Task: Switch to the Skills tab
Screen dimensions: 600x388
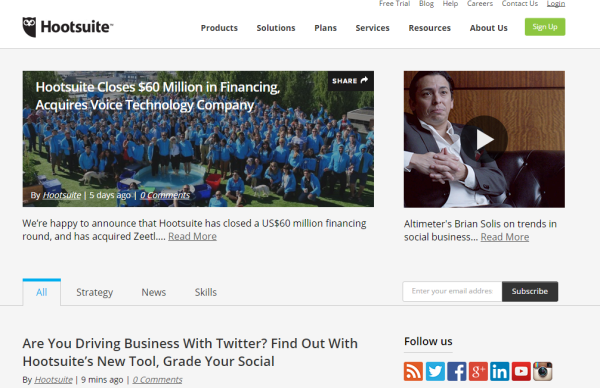Action: point(206,292)
